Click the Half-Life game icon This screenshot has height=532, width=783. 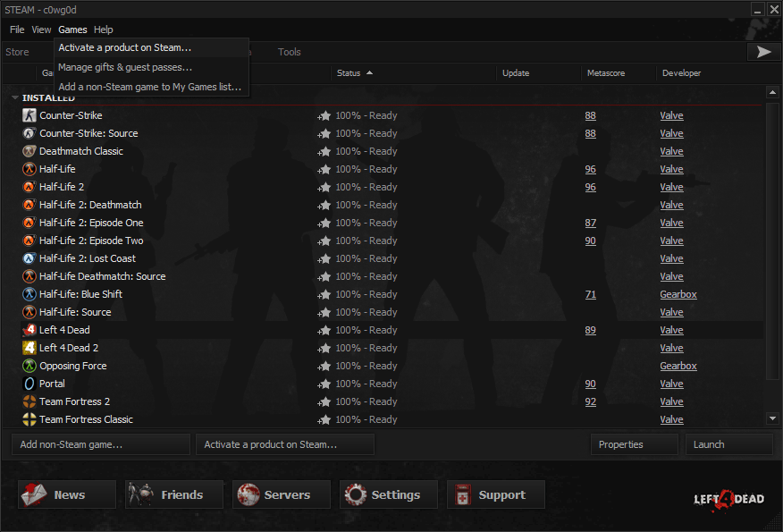(29, 169)
